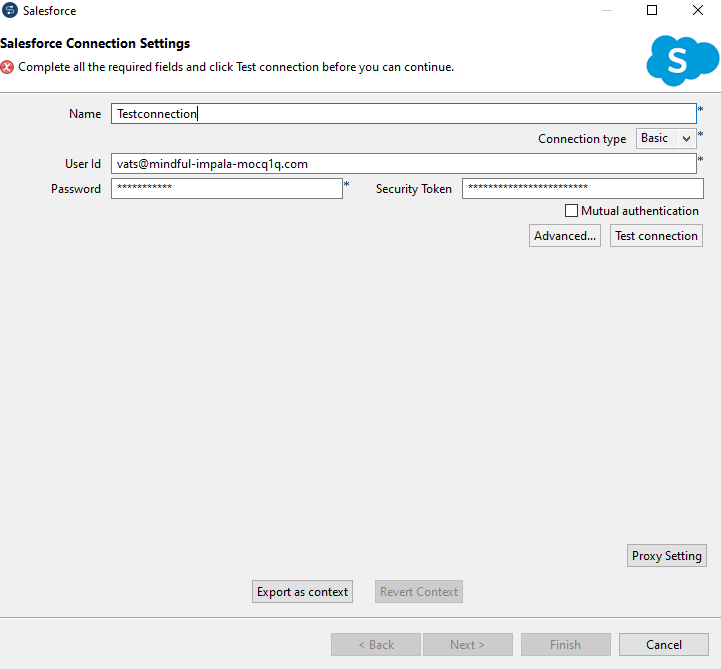The height and width of the screenshot is (669, 721).
Task: Click in the User Id field
Action: point(404,164)
